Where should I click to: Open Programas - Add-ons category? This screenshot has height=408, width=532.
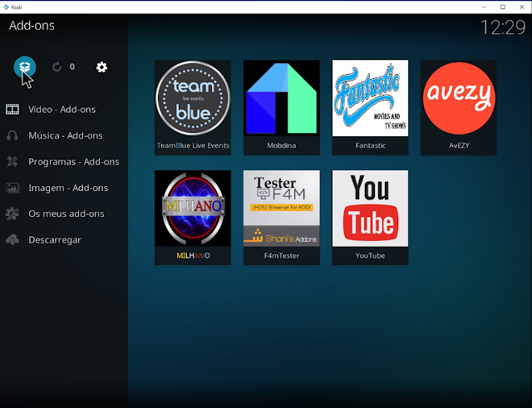tap(74, 162)
